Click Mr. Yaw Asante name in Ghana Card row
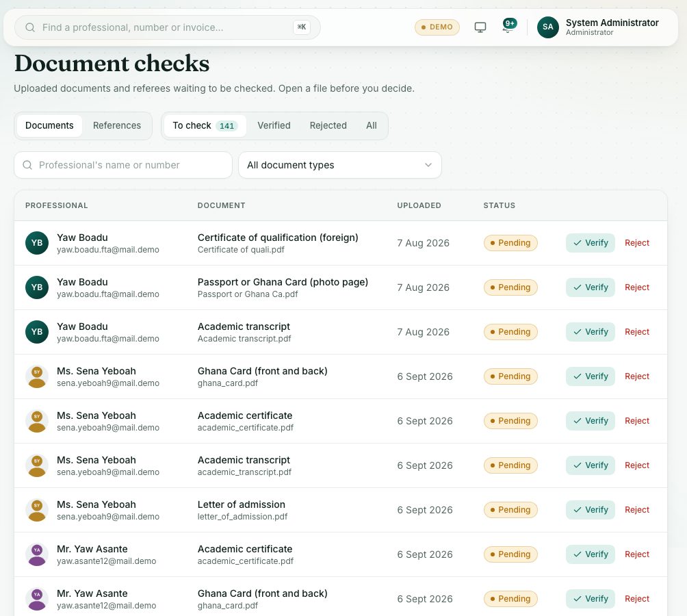Image resolution: width=687 pixels, height=616 pixels. coord(92,593)
